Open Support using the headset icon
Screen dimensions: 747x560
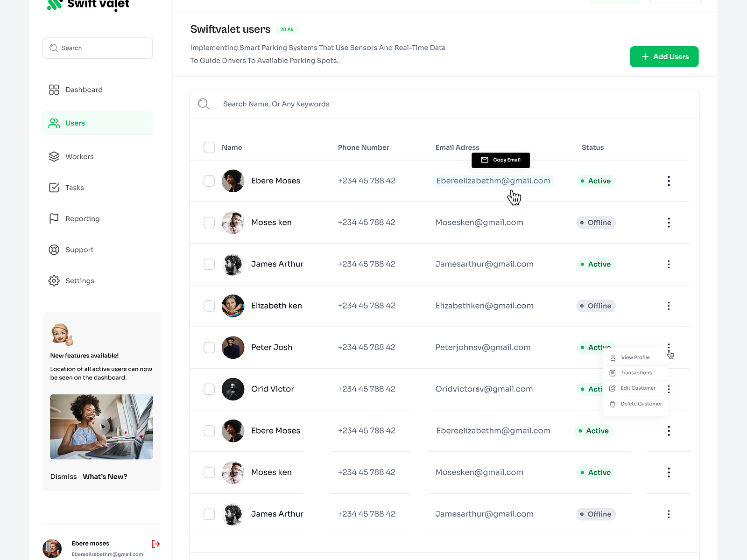tap(54, 250)
